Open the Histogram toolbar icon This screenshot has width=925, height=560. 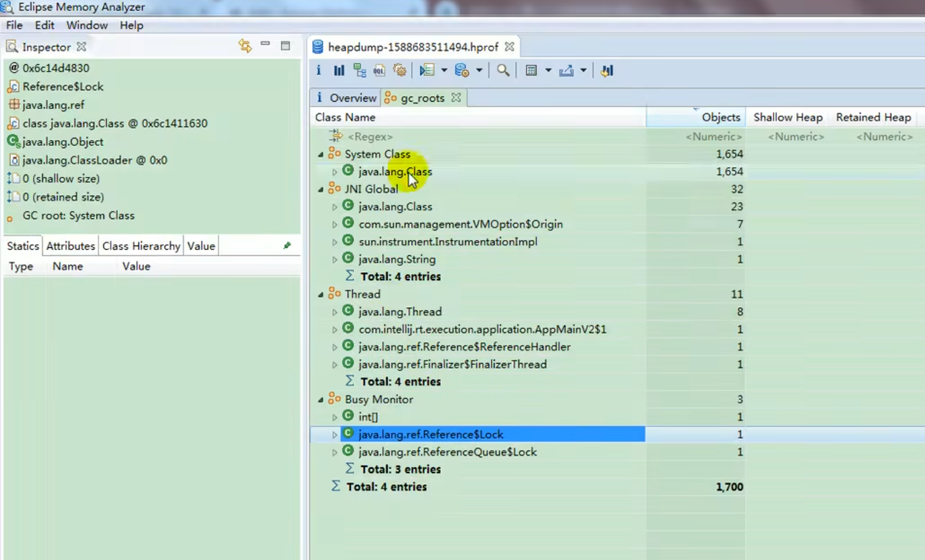(339, 70)
